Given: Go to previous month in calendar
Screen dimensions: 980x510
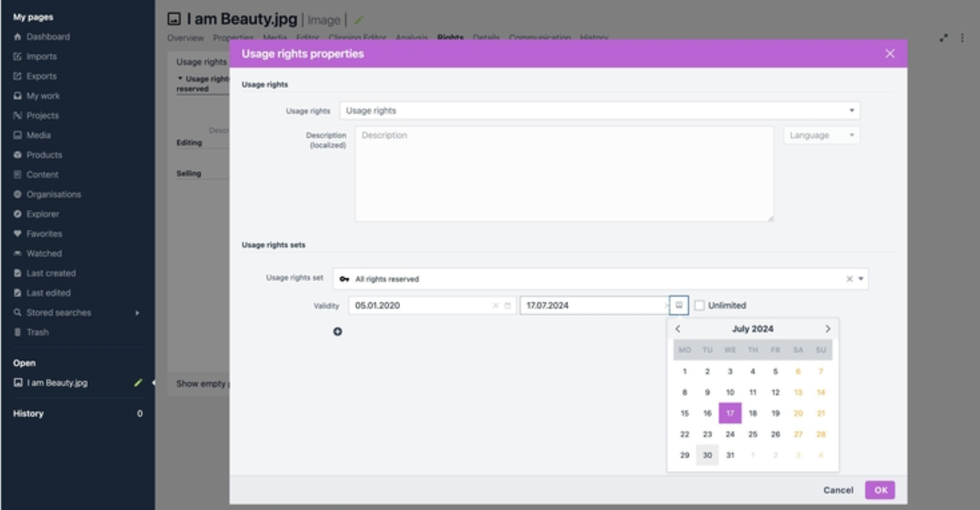Looking at the screenshot, I should [678, 329].
